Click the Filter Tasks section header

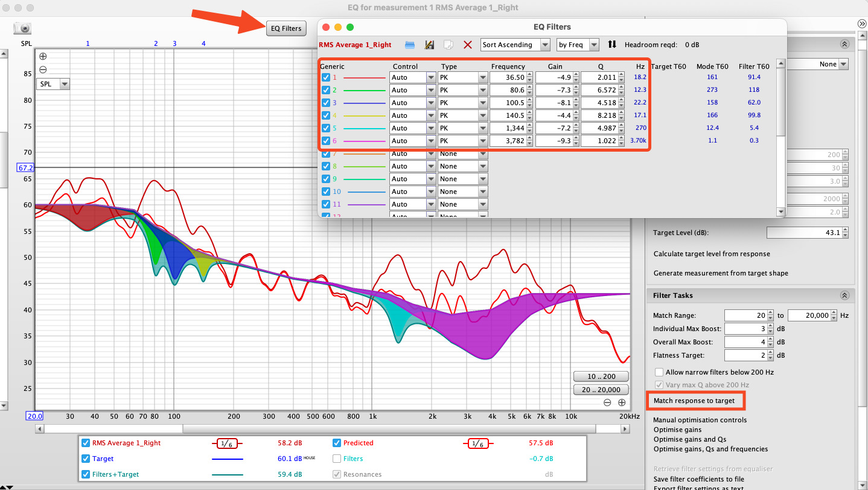point(750,295)
